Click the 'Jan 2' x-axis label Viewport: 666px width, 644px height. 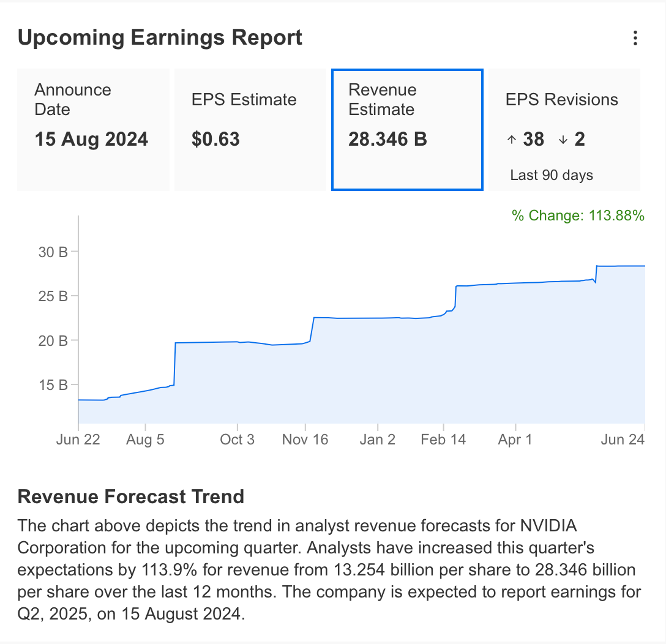pyautogui.click(x=378, y=440)
